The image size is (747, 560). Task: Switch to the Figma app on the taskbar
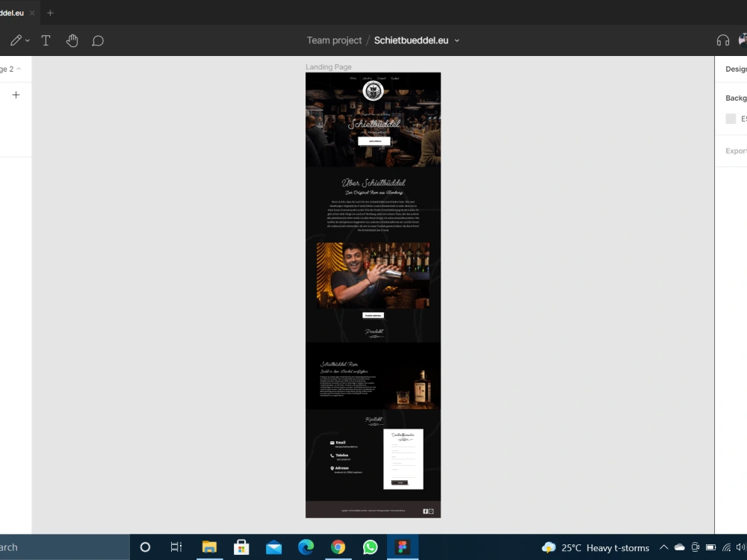(403, 547)
